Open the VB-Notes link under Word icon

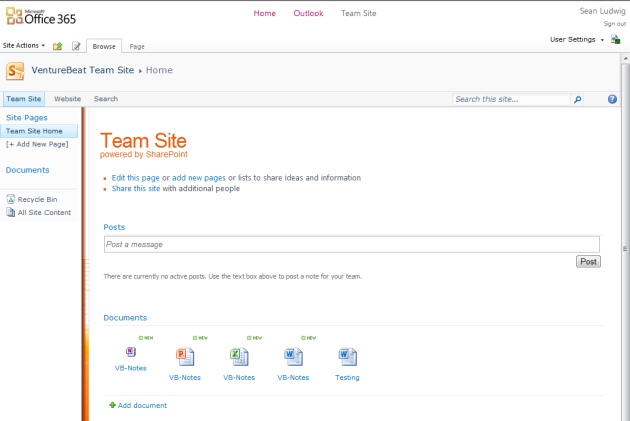(293, 377)
